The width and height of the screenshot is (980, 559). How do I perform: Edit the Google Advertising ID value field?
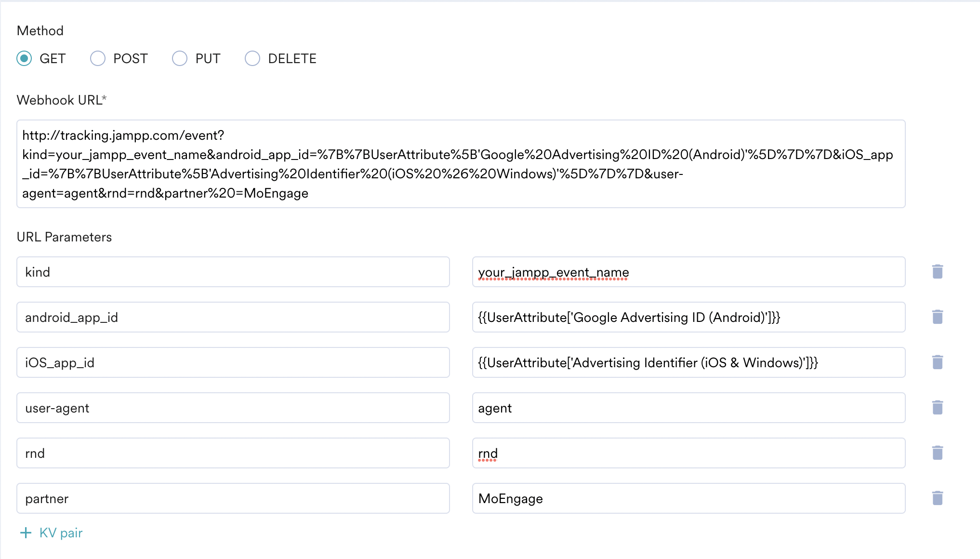pyautogui.click(x=689, y=317)
